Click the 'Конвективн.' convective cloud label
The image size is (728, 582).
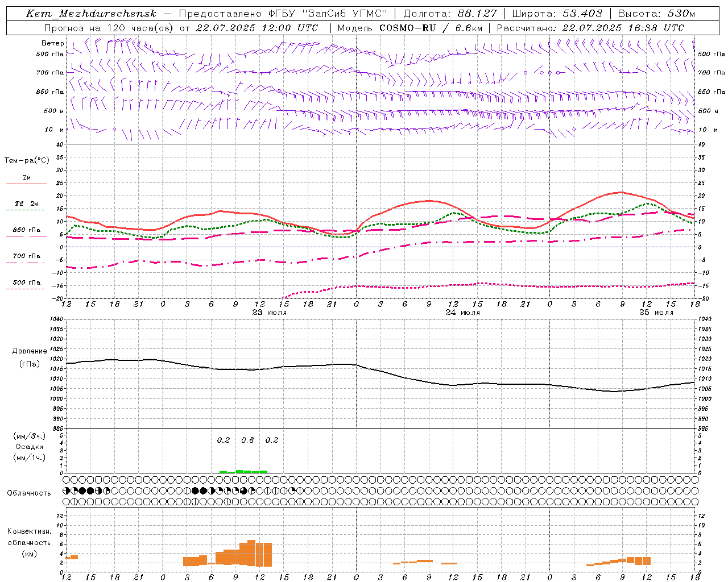click(x=30, y=531)
